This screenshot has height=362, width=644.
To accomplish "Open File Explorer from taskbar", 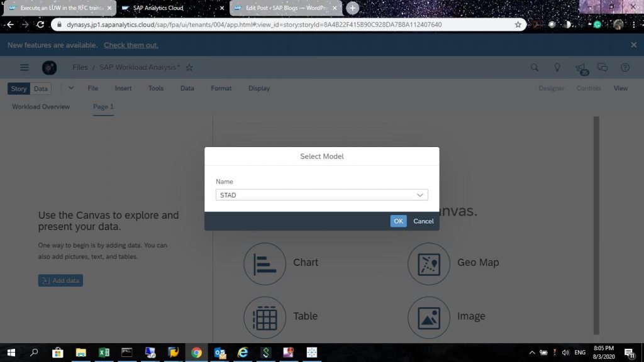I will point(81,353).
